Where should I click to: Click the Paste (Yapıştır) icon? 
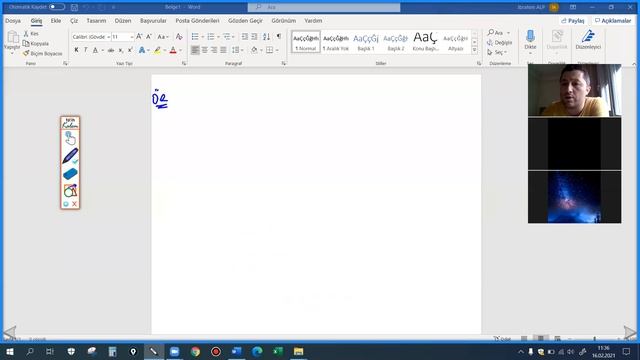pos(12,38)
